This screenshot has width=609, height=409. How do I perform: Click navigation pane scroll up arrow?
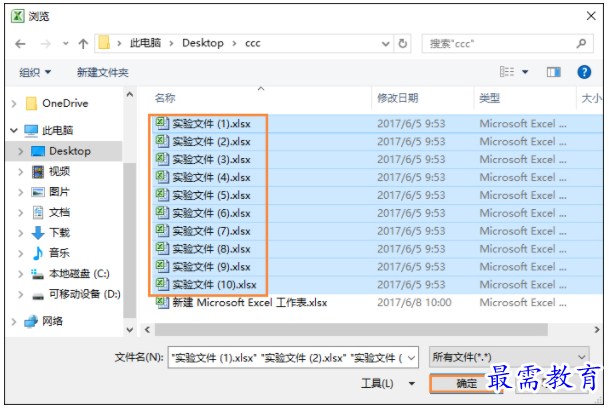click(x=130, y=94)
